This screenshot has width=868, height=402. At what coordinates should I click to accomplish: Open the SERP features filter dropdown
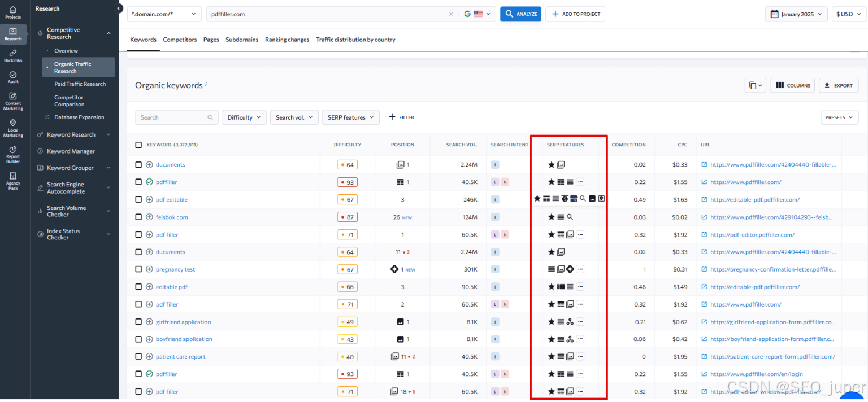(351, 117)
